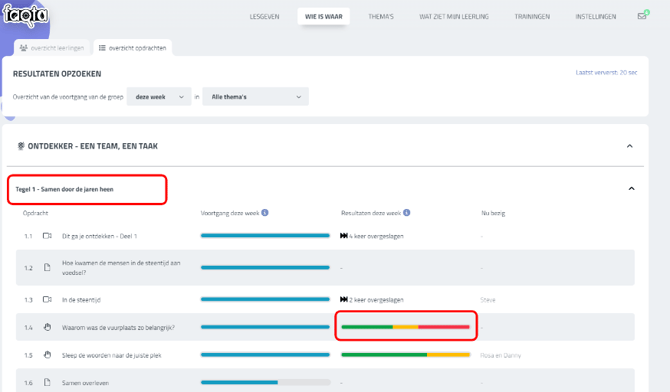Click the document icon for assignment 1.2
The height and width of the screenshot is (392, 670).
[x=47, y=268]
